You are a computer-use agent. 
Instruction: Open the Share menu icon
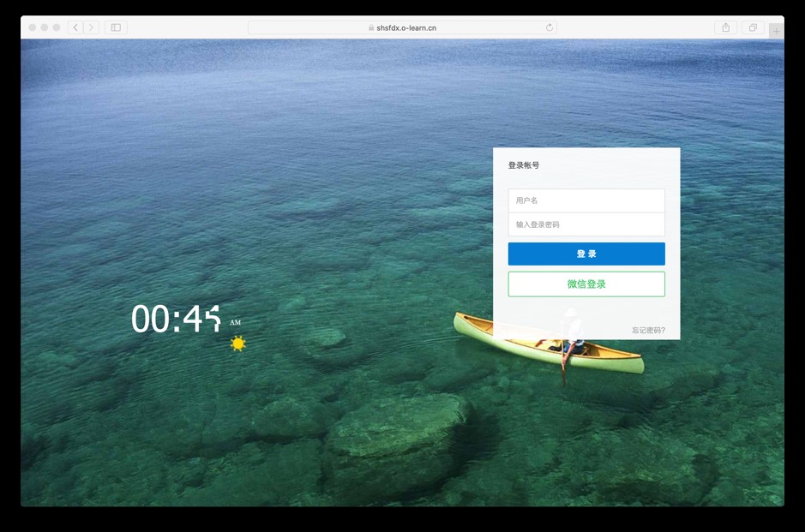(726, 27)
